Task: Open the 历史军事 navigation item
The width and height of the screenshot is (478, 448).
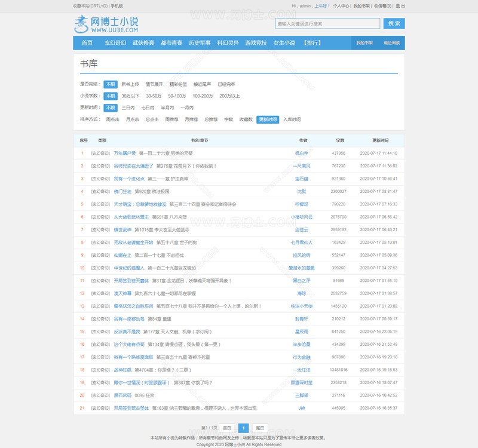Action: coord(200,43)
